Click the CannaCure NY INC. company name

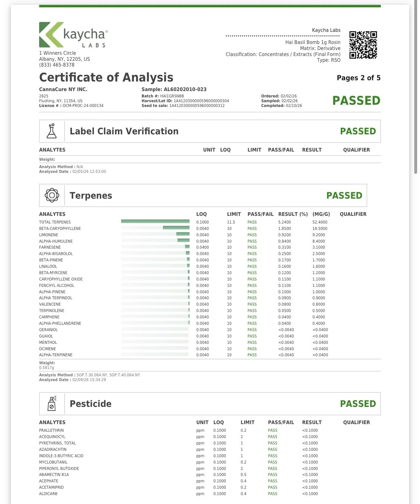(x=63, y=89)
